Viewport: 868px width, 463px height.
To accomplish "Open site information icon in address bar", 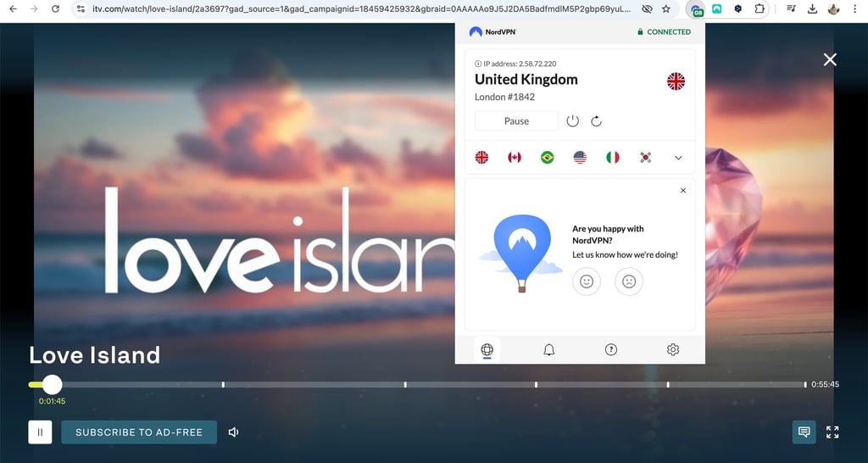I will pos(81,8).
